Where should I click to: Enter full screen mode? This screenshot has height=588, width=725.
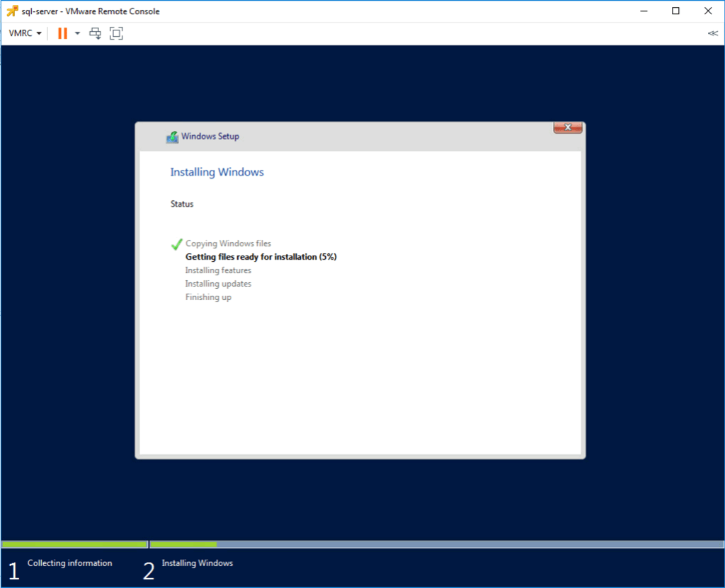point(116,33)
